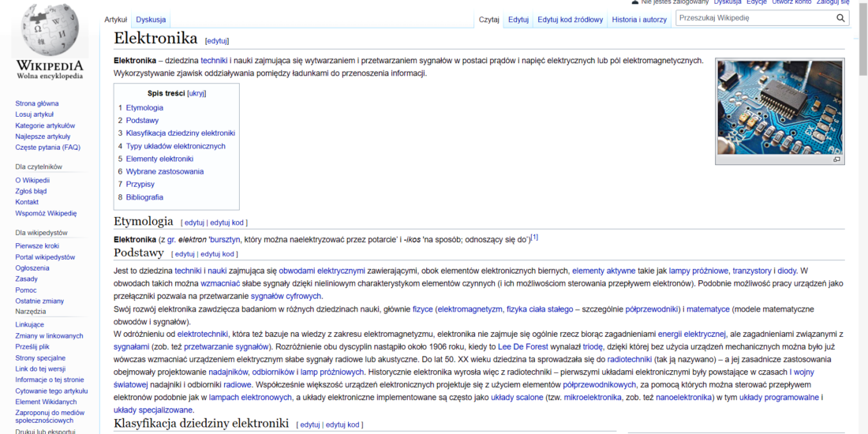Screen dimensions: 868x434
Task: Follow the nanoelektronika link
Action: tap(683, 398)
